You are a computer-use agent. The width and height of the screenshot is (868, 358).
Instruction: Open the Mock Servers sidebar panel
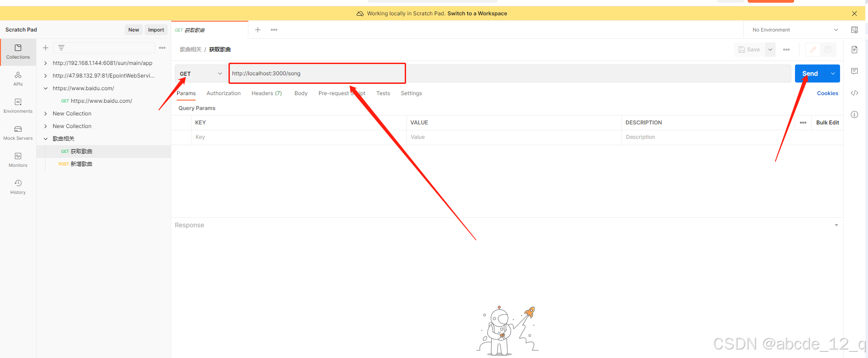click(18, 133)
